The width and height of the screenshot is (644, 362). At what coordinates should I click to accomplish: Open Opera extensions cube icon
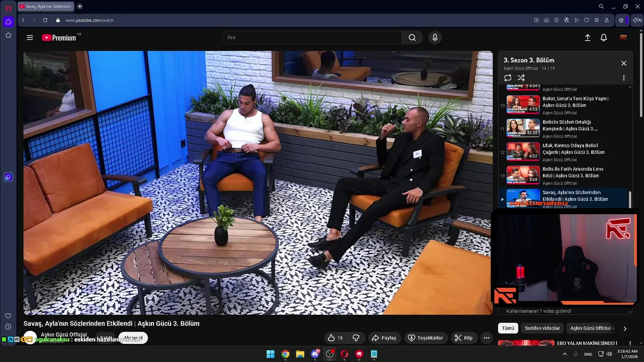621,20
